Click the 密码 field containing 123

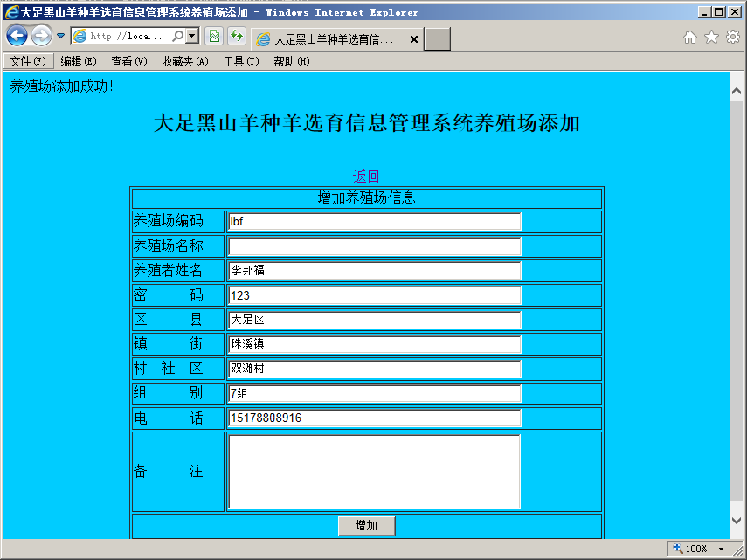(375, 295)
